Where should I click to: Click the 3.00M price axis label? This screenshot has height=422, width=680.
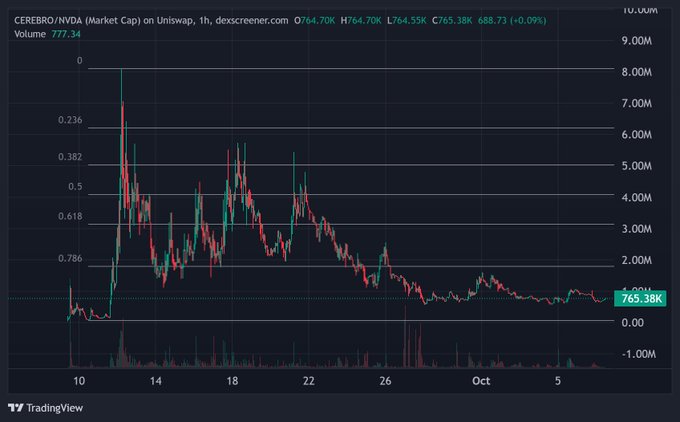637,229
